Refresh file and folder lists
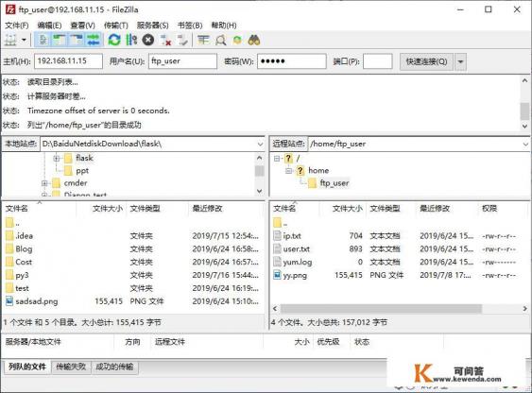 114,40
